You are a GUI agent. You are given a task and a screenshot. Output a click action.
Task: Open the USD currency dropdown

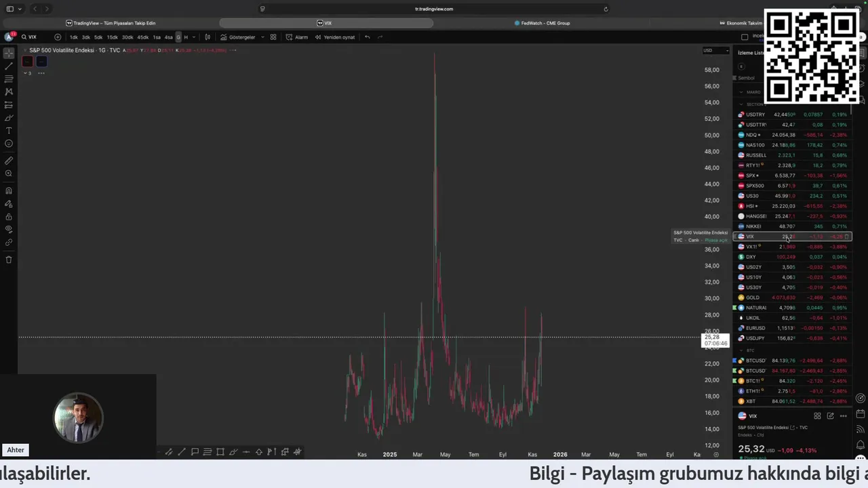(715, 50)
